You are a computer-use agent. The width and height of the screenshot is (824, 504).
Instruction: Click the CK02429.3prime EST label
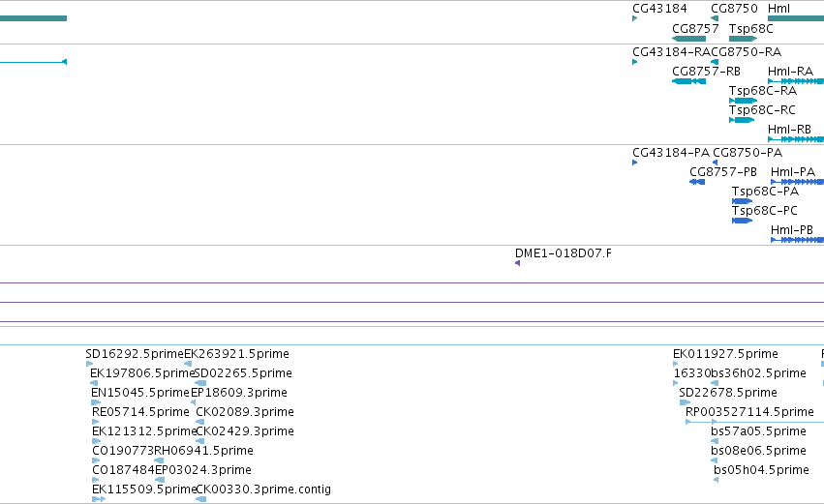[x=245, y=432]
